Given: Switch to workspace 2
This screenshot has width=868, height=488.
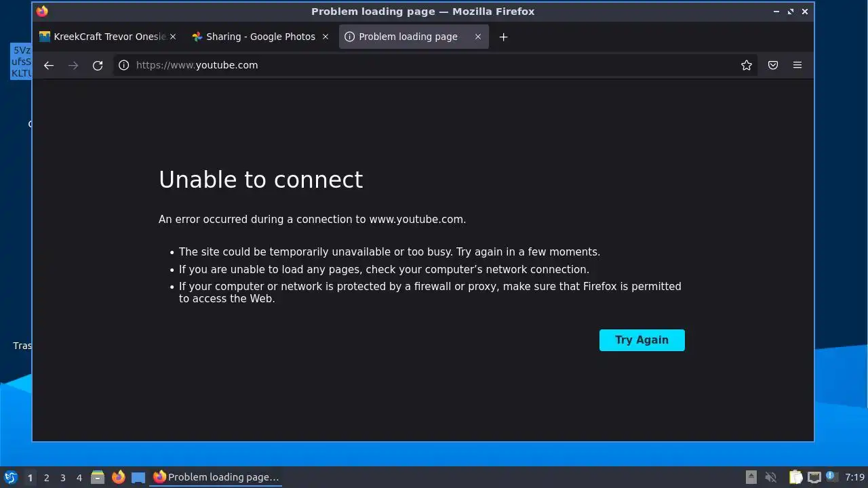Looking at the screenshot, I should 46,478.
